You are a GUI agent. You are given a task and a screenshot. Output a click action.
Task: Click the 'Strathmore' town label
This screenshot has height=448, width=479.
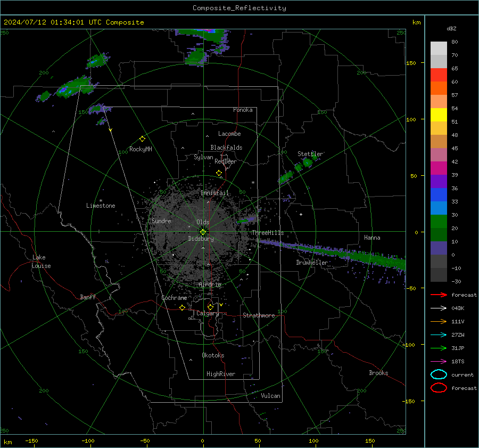point(259,315)
